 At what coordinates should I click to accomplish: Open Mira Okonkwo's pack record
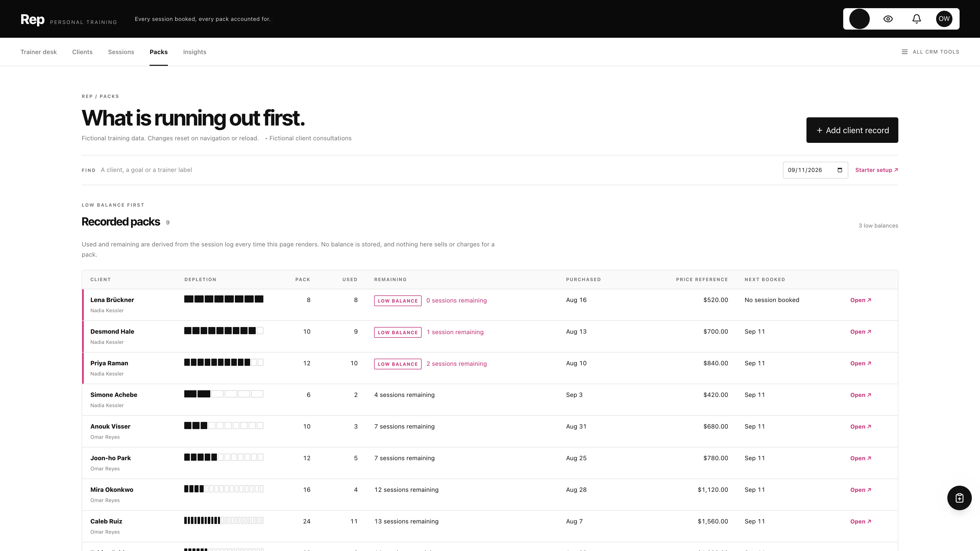click(x=861, y=490)
